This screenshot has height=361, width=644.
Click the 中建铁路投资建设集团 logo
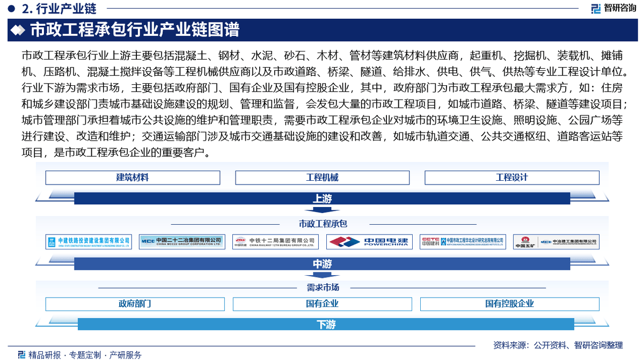point(89,242)
